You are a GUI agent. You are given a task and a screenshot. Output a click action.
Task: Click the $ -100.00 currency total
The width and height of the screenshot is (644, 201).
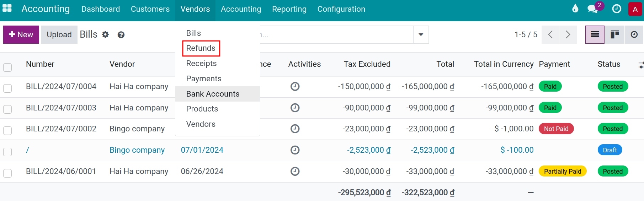pos(517,150)
